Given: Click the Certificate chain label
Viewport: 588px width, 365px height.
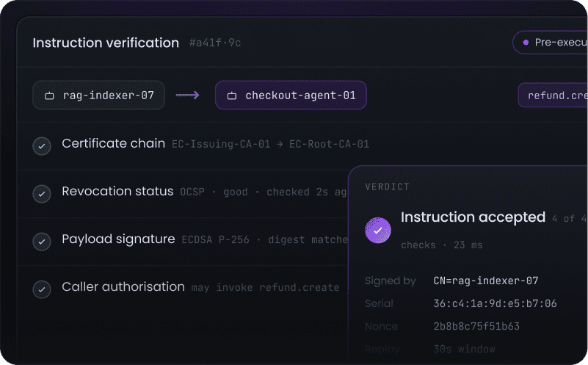Looking at the screenshot, I should 113,143.
